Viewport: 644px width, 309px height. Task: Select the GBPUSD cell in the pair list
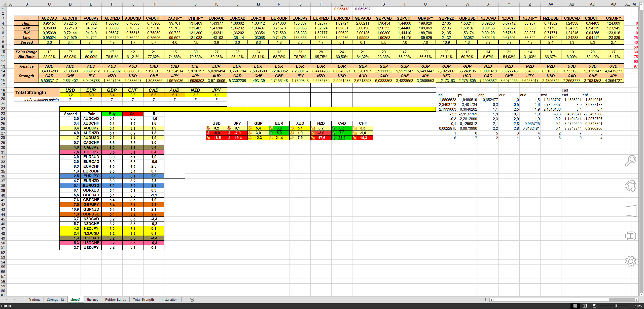[x=91, y=214]
